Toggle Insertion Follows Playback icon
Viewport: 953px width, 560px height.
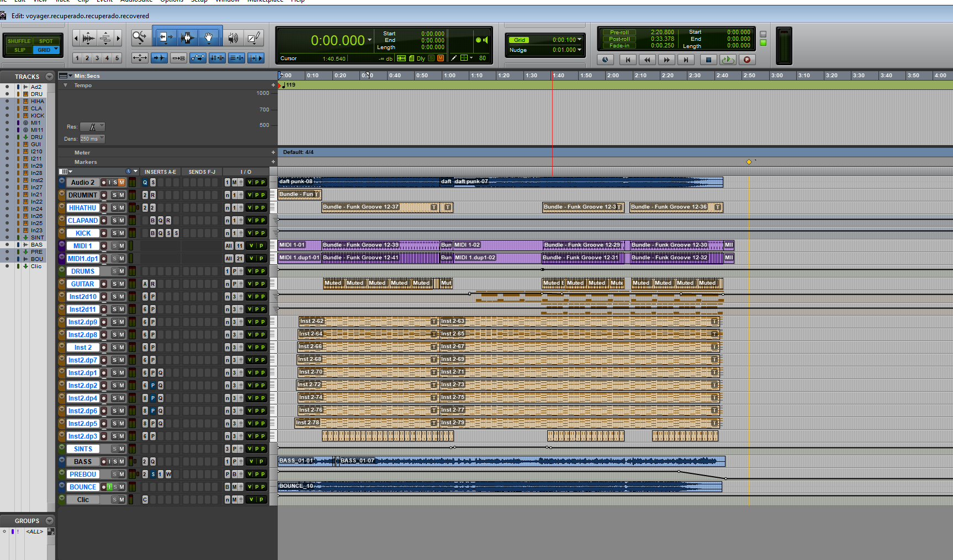click(x=256, y=58)
